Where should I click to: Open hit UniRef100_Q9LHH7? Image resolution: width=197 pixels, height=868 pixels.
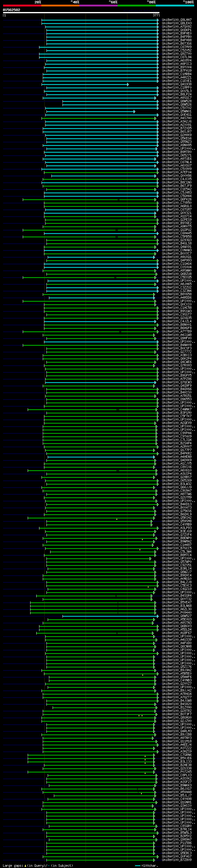tap(177, 20)
